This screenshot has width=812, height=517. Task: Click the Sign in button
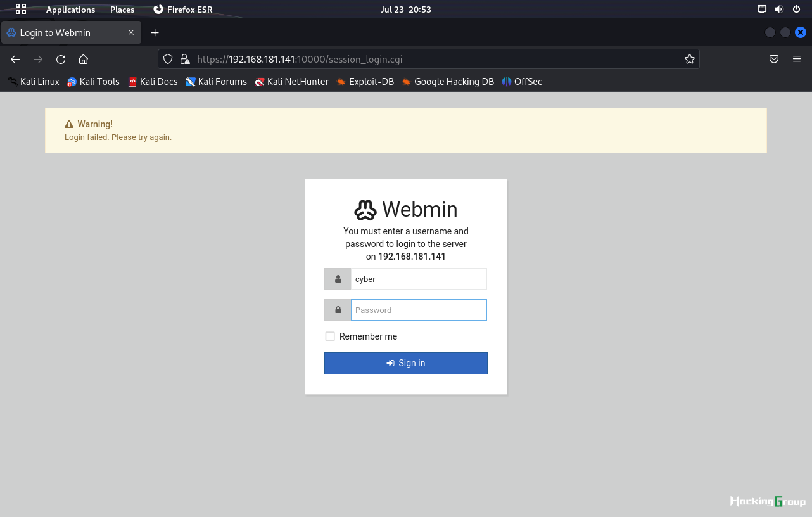click(x=406, y=363)
